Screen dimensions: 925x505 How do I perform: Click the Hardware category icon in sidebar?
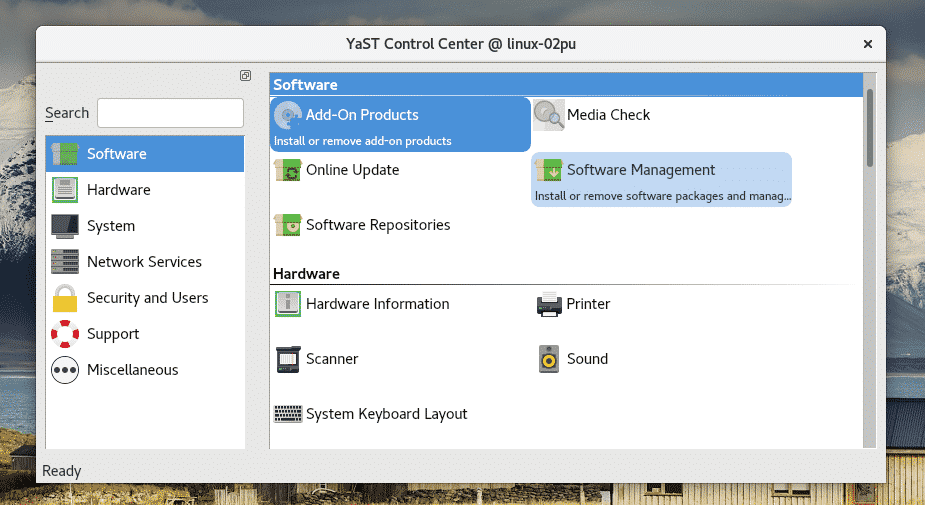click(65, 190)
